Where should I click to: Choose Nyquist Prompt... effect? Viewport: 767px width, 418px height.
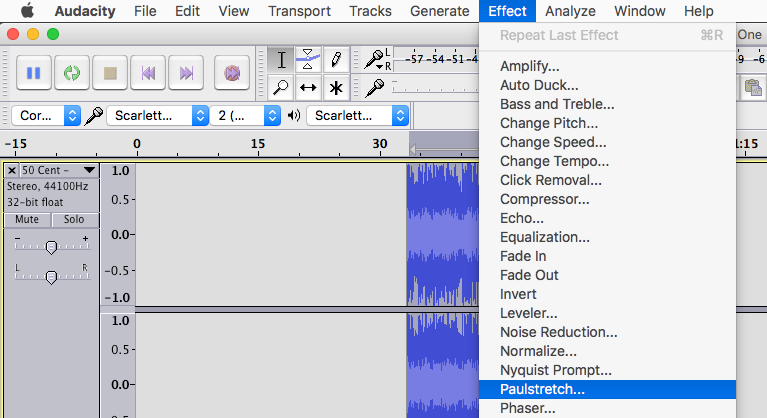[x=608, y=370]
